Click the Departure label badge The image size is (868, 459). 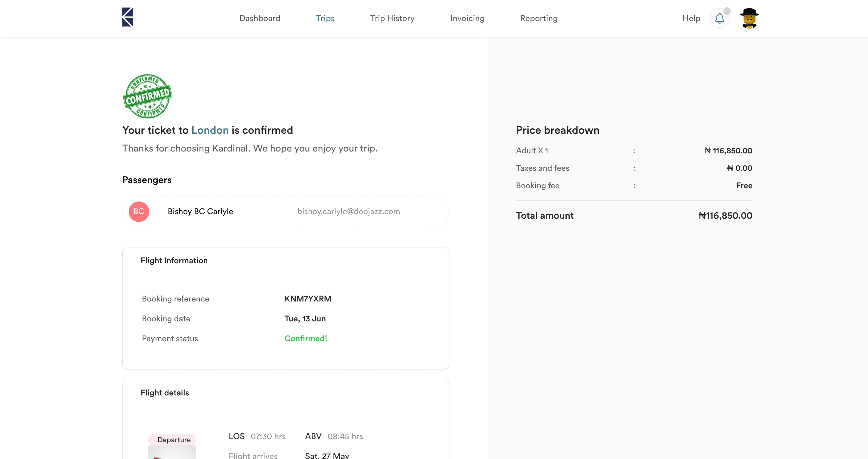point(174,439)
